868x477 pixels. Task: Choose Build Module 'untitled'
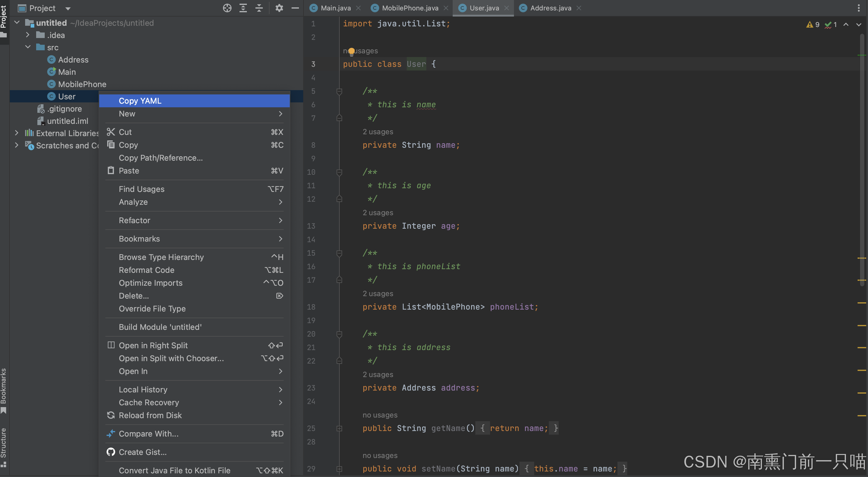coord(194,327)
